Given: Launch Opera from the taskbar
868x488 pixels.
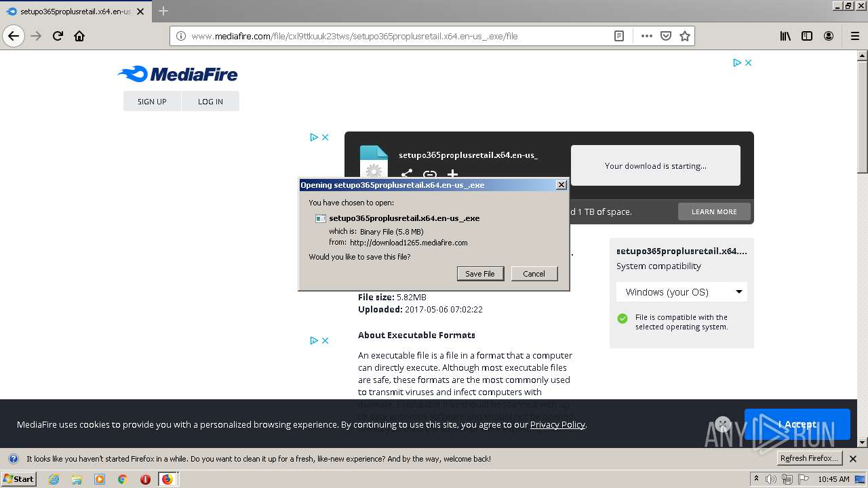Looking at the screenshot, I should coord(145,479).
